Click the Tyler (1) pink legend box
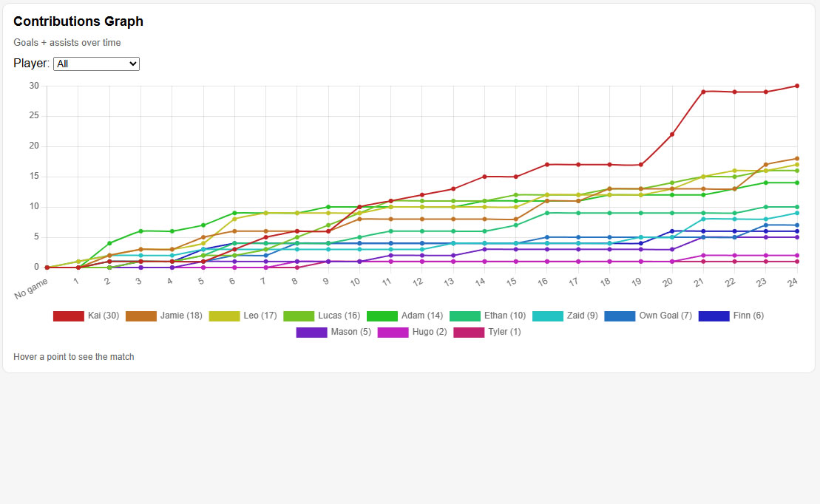 pyautogui.click(x=467, y=332)
